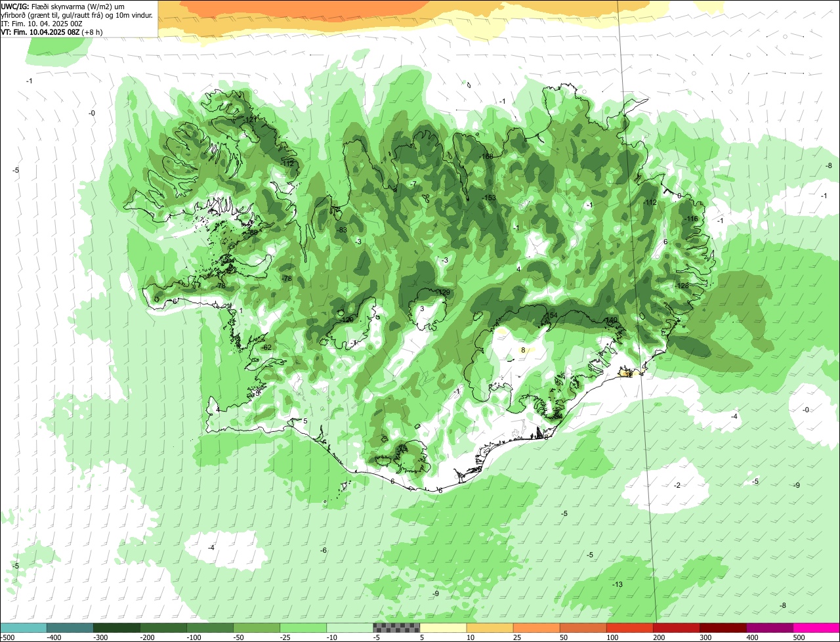This screenshot has height=642, width=840.
Task: Click the 8 value on the yellow glacier patch
Action: (x=523, y=351)
